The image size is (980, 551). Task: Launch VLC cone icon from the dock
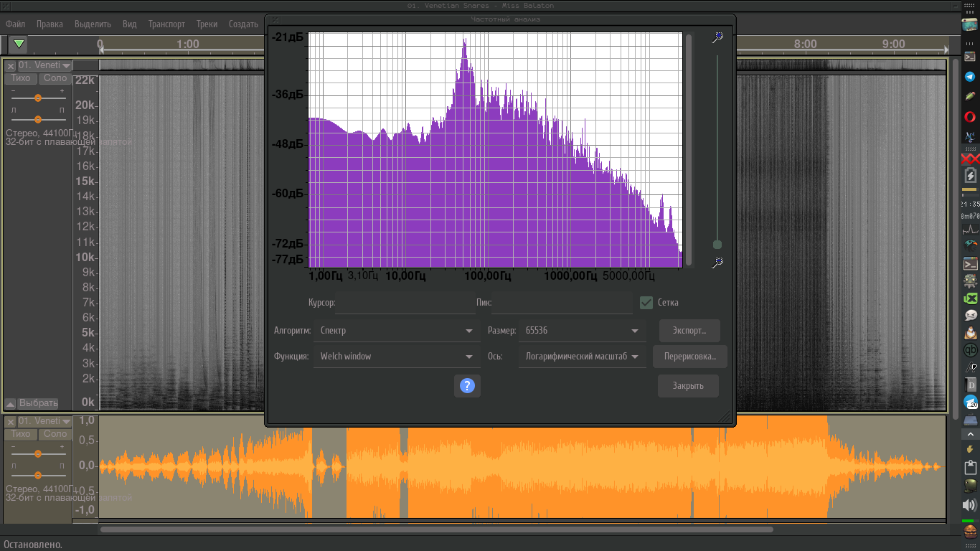[970, 333]
